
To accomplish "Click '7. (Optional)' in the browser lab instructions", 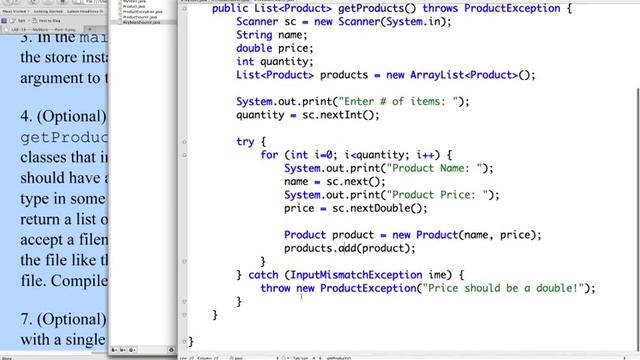I will 63,319.
